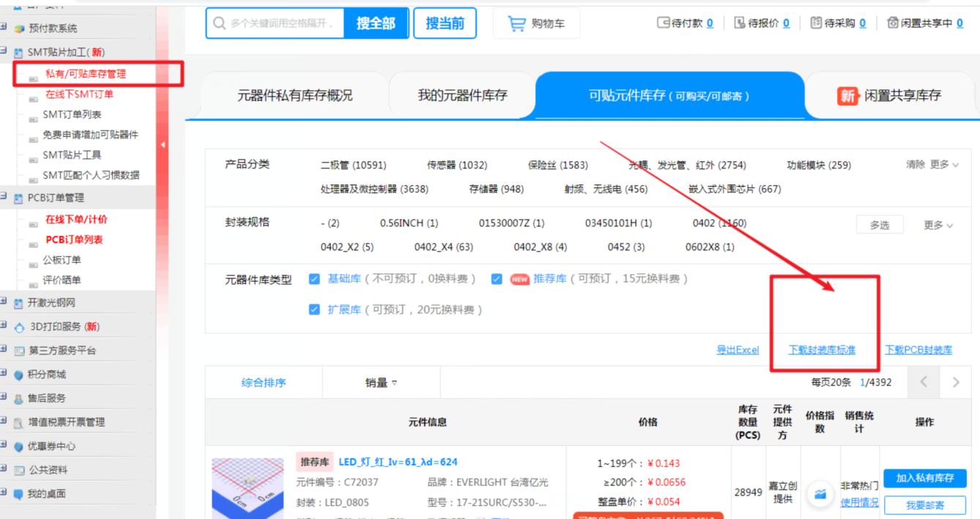
Task: Click the shopping cart icon
Action: [517, 23]
